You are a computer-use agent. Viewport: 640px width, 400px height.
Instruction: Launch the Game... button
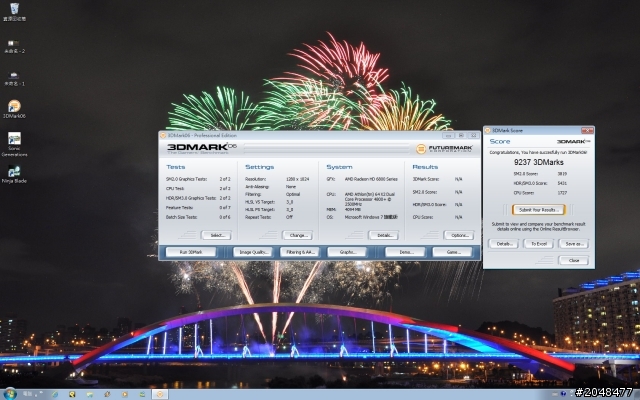(x=452, y=252)
